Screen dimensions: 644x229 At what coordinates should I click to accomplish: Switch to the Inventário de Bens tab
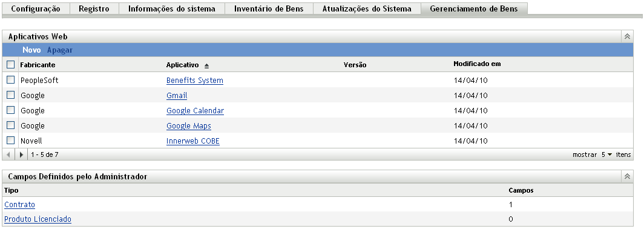[x=269, y=8]
